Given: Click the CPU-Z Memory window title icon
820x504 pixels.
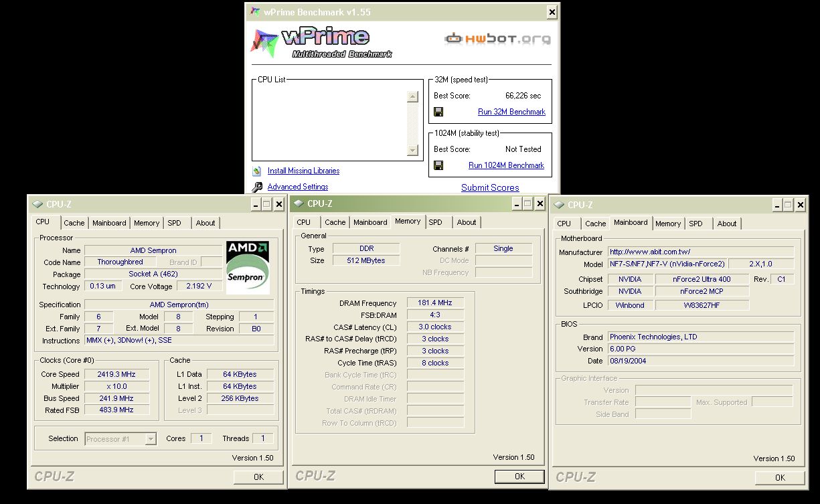Looking at the screenshot, I should point(299,203).
